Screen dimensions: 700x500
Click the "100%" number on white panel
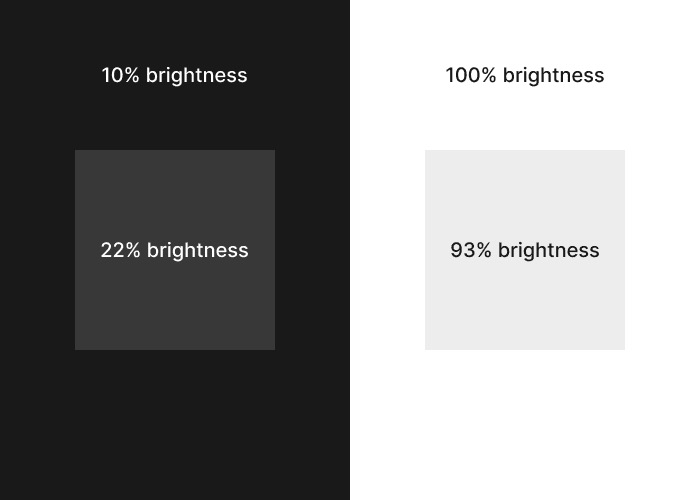coord(471,75)
